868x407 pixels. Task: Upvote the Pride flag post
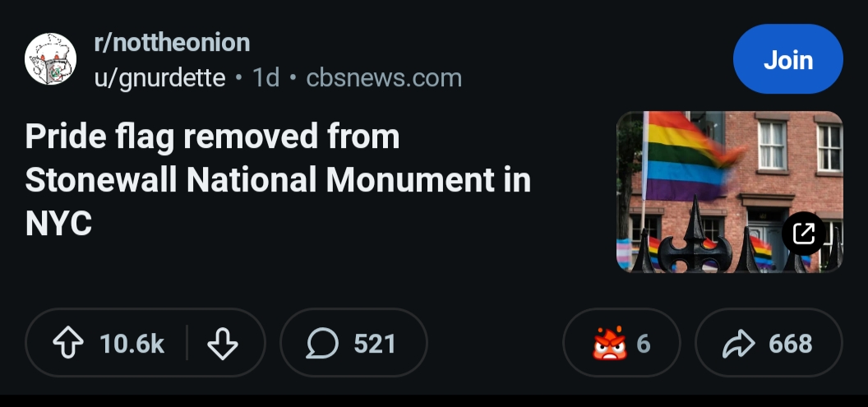[69, 344]
